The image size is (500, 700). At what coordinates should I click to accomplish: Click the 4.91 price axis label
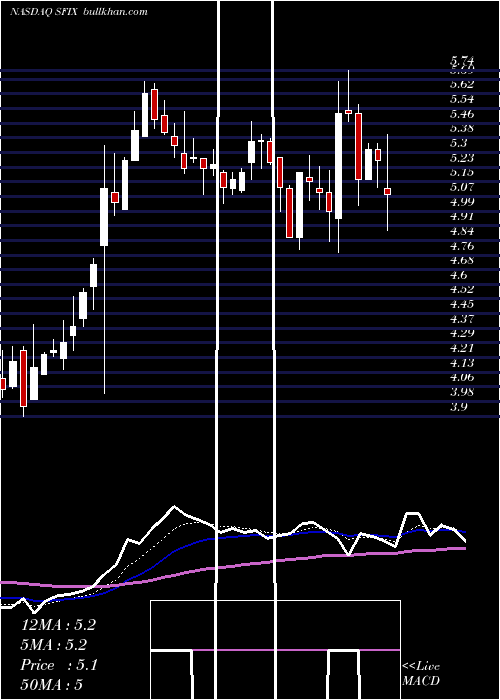tap(462, 216)
